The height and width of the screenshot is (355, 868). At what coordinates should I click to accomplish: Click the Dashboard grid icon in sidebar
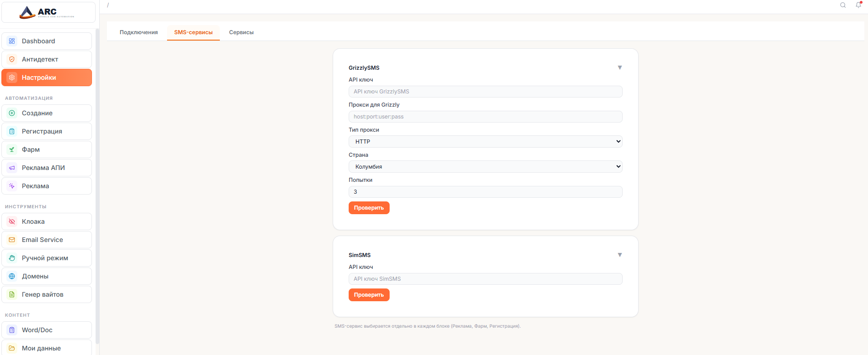point(12,41)
